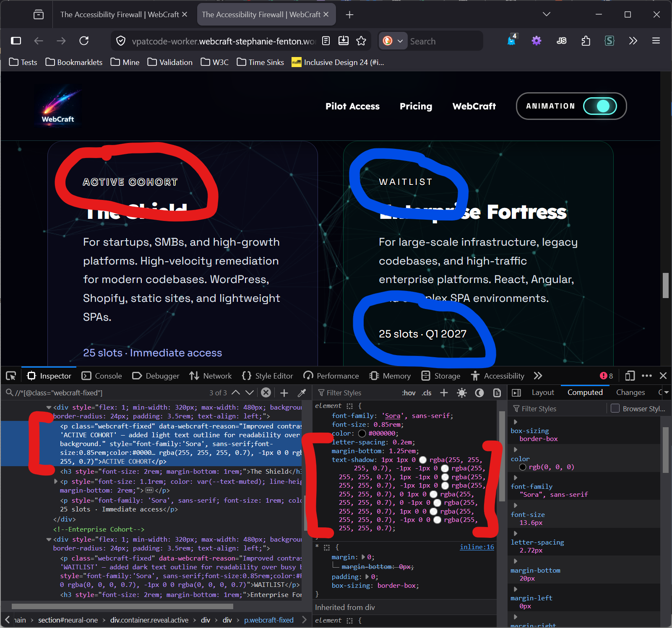
Task: Open the Bookmarklets bookmark folder
Action: click(74, 62)
